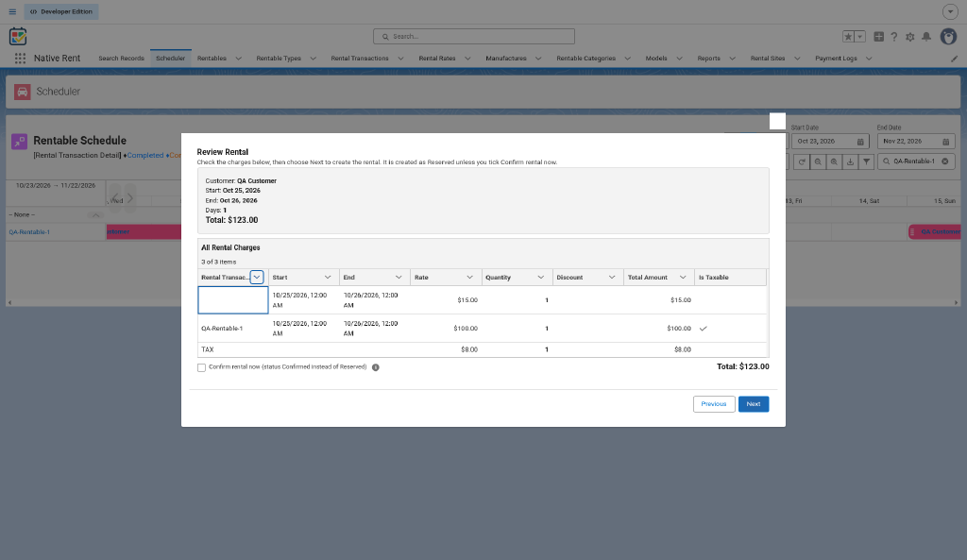Open the QA-Rentable-1 link in schedule

coord(29,232)
